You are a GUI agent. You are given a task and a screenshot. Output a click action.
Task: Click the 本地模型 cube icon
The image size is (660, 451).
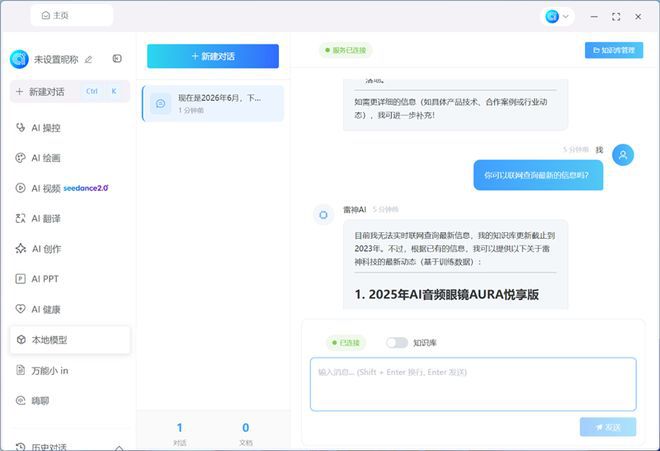click(x=21, y=339)
